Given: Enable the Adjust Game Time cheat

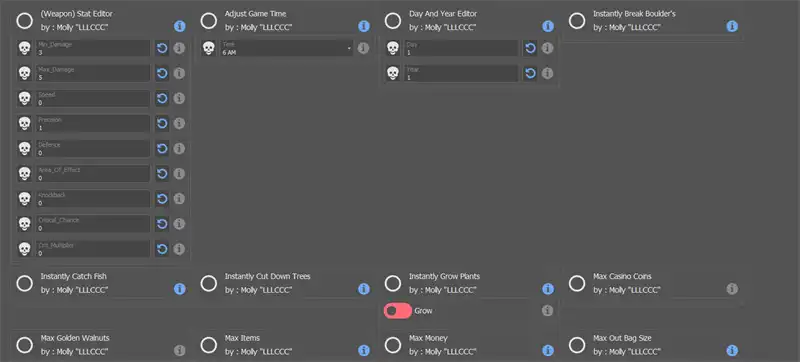Looking at the screenshot, I should [x=209, y=21].
